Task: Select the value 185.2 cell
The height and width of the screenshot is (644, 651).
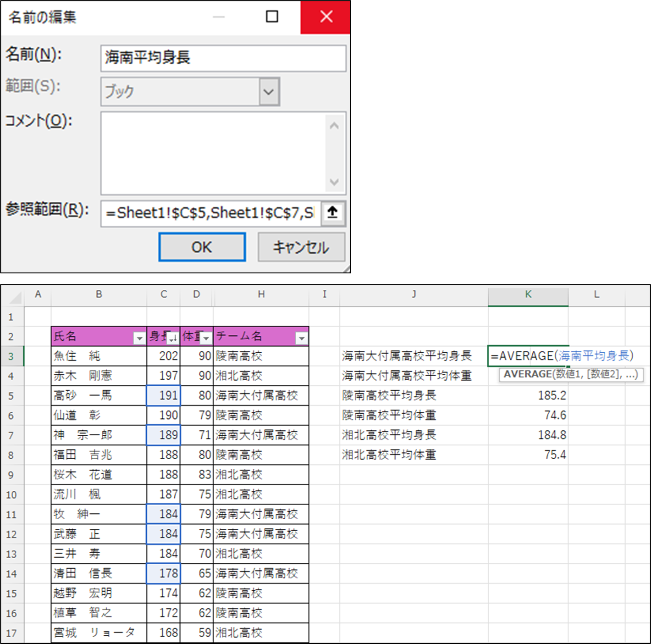Action: click(x=528, y=395)
